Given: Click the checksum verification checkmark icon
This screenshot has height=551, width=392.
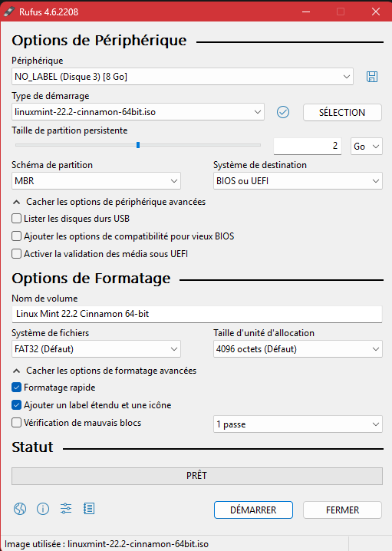Looking at the screenshot, I should pos(283,112).
